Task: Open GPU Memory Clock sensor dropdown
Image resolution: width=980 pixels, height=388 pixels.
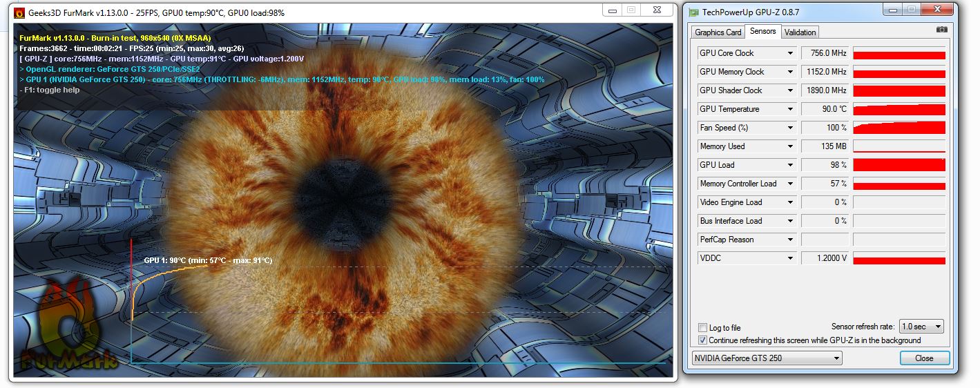Action: click(x=791, y=72)
